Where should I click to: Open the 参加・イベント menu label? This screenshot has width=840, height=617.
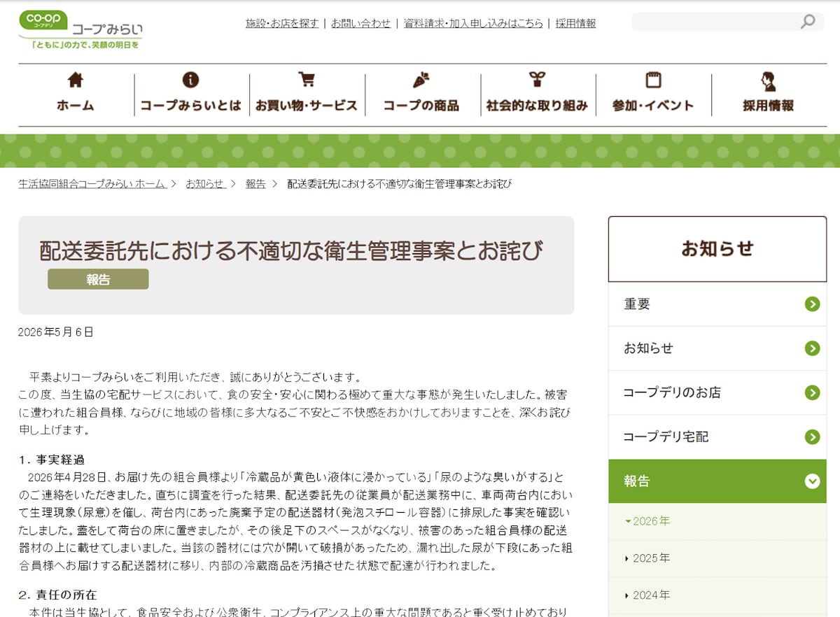click(x=653, y=106)
